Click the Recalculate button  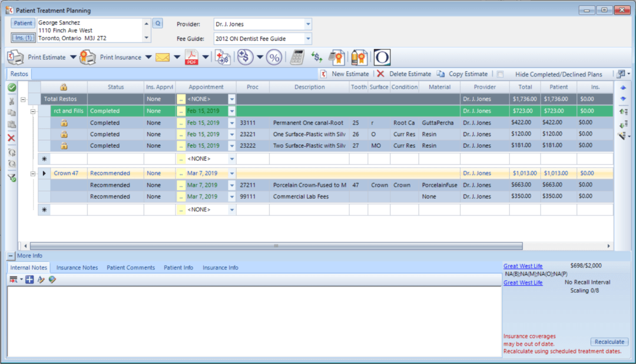point(609,342)
